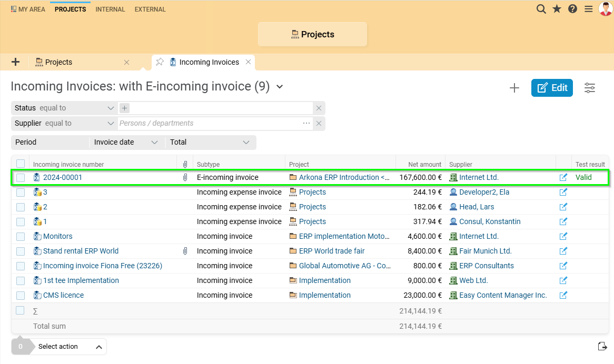Tick the CMS licence row checkbox
The height and width of the screenshot is (364, 614).
point(21,296)
